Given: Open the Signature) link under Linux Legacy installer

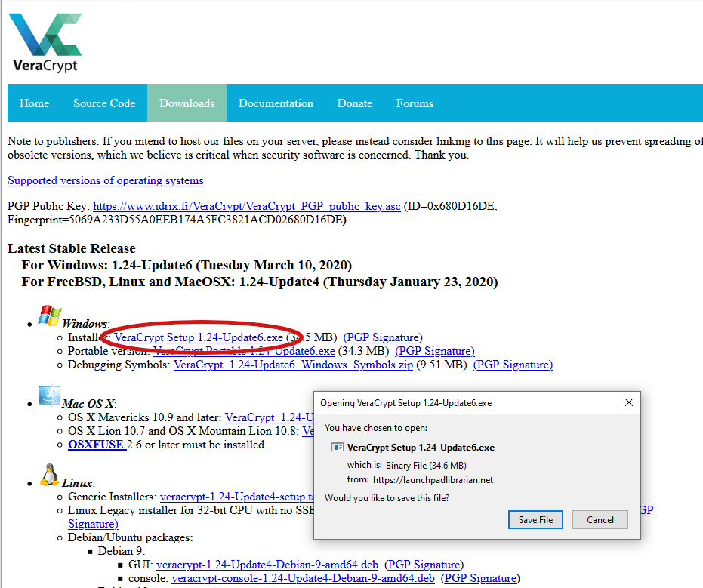Looking at the screenshot, I should click(x=93, y=524).
